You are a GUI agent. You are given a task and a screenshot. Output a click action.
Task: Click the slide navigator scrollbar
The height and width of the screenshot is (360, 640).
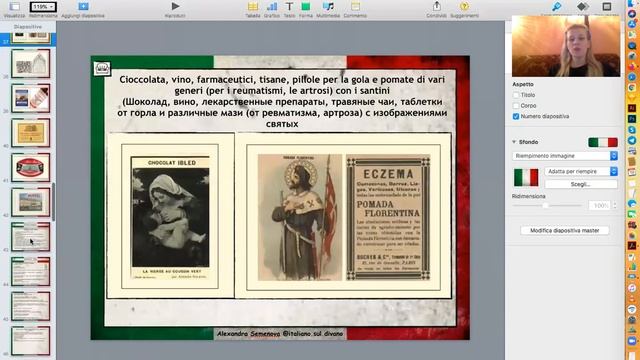[54, 201]
